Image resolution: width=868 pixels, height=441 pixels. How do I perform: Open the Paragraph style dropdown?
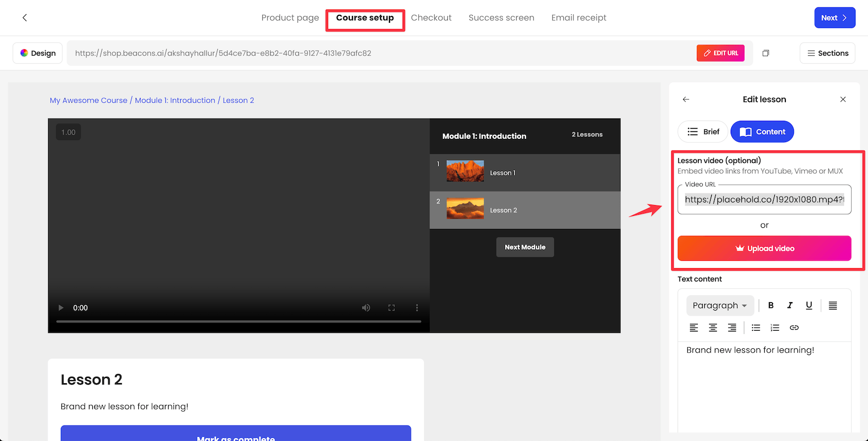[720, 305]
